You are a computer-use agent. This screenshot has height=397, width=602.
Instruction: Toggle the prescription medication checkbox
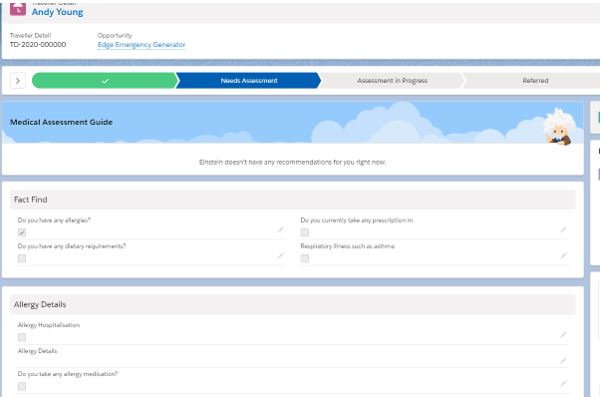click(305, 232)
